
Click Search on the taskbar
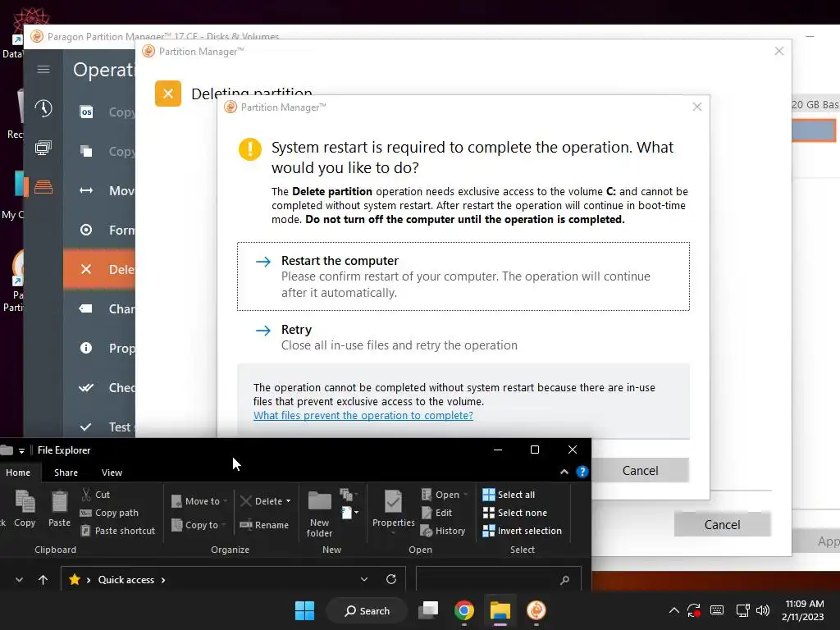click(367, 610)
